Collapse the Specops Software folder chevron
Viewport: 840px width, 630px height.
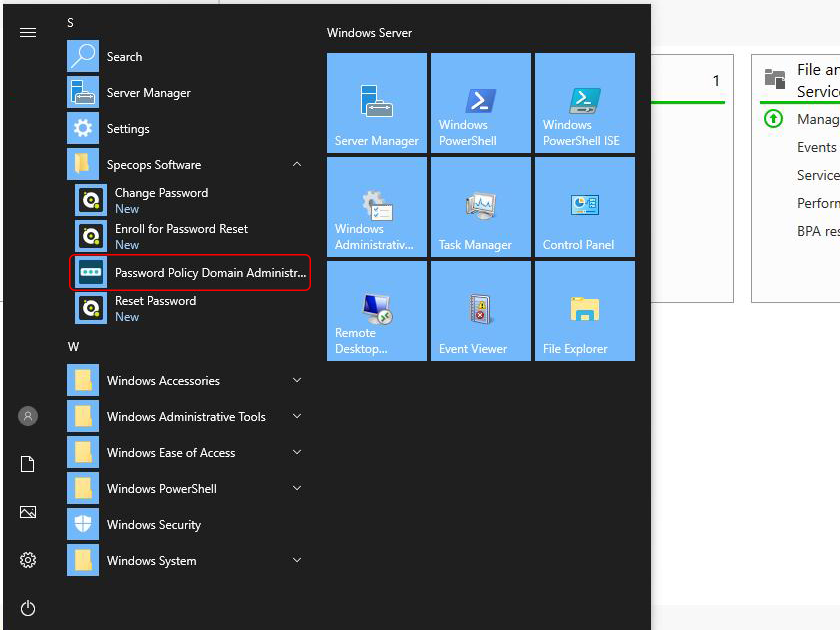tap(297, 164)
